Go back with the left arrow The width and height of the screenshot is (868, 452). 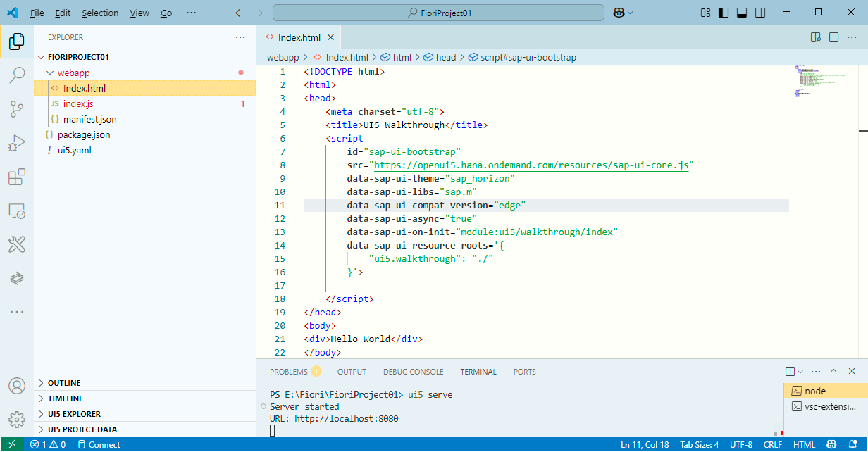[240, 13]
